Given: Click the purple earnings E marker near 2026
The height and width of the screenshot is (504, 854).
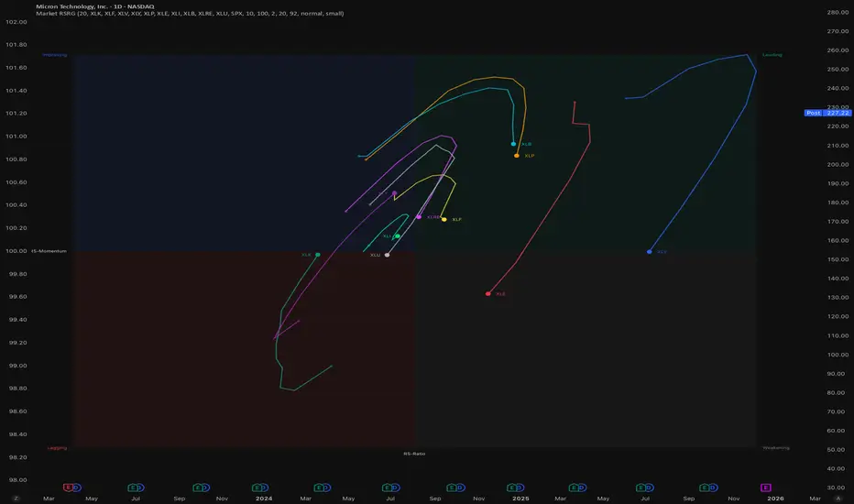Looking at the screenshot, I should click(766, 488).
